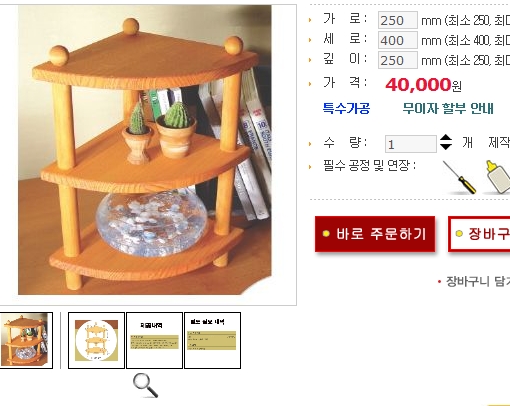Image resolution: width=510 pixels, height=406 pixels.
Task: Increase quantity with the up arrow
Action: pyautogui.click(x=446, y=137)
